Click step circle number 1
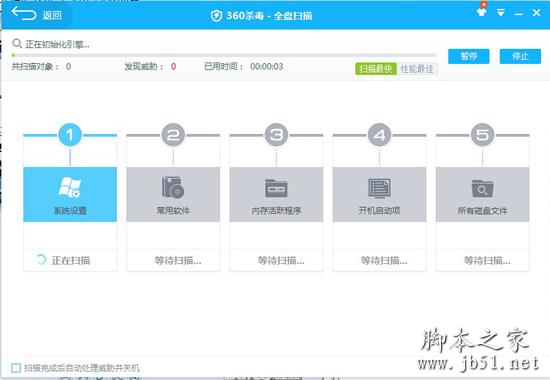550x380 pixels. [70, 135]
